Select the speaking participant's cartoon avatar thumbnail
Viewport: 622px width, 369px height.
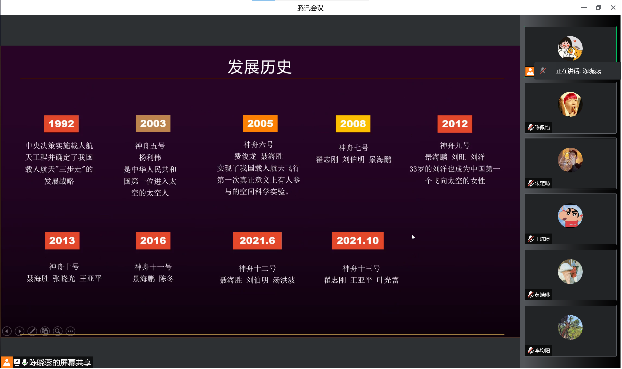(x=570, y=48)
